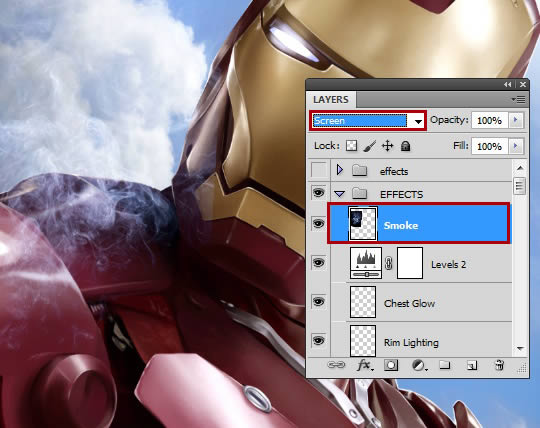Viewport: 540px width, 428px height.
Task: Hide the Chest Glow layer
Action: pos(318,302)
